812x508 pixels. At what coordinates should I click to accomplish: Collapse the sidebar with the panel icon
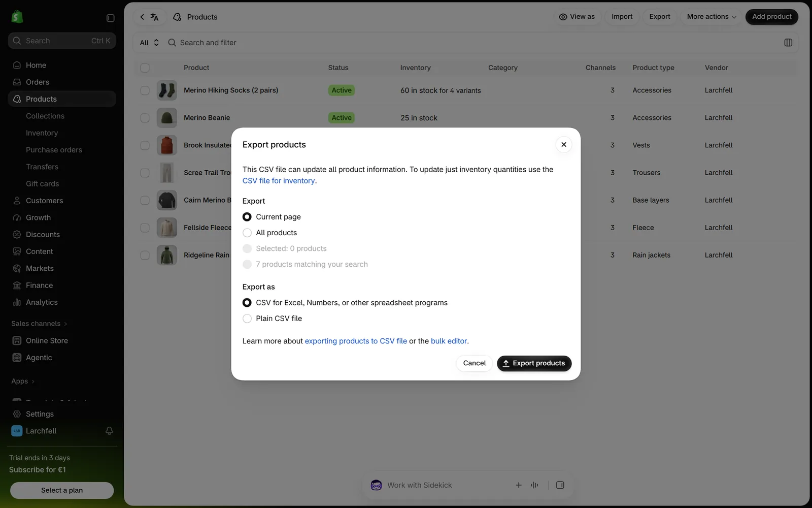(x=110, y=18)
